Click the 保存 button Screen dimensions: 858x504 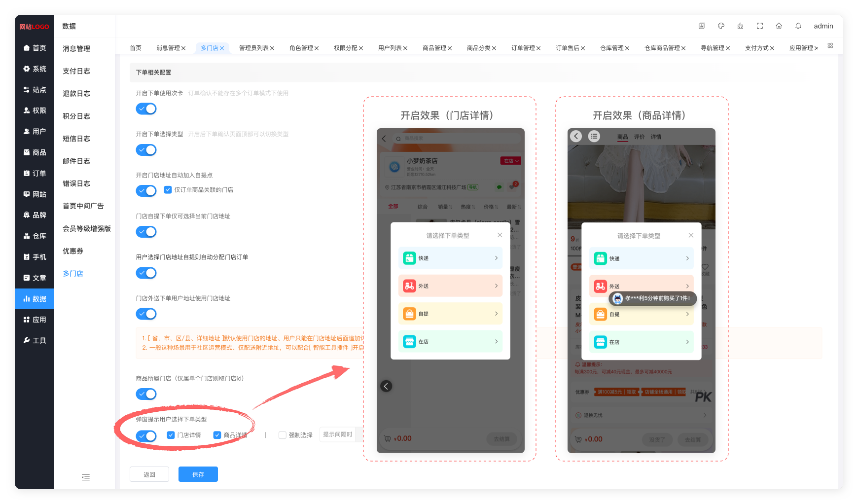[x=198, y=474]
